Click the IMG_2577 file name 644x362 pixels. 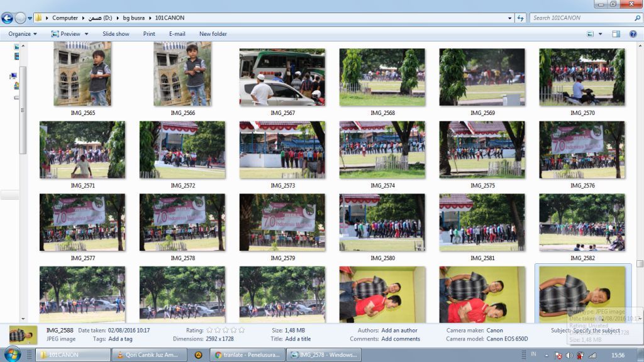82,258
